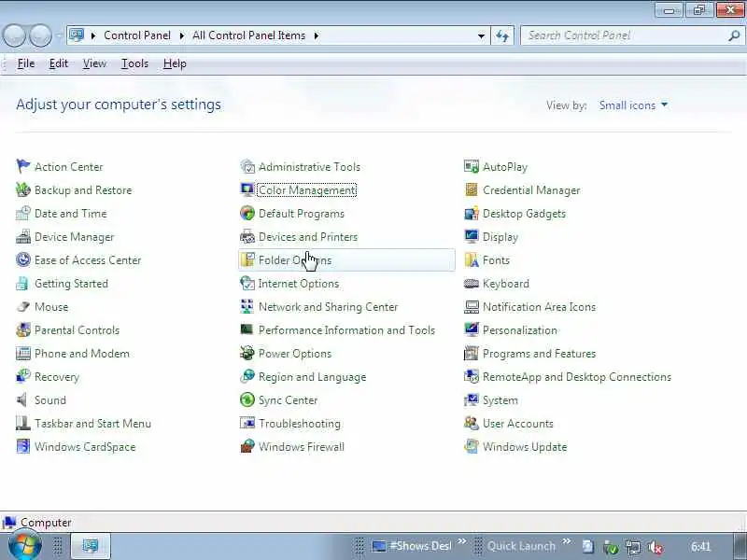
Task: Open the Mouse icon
Action: point(22,306)
